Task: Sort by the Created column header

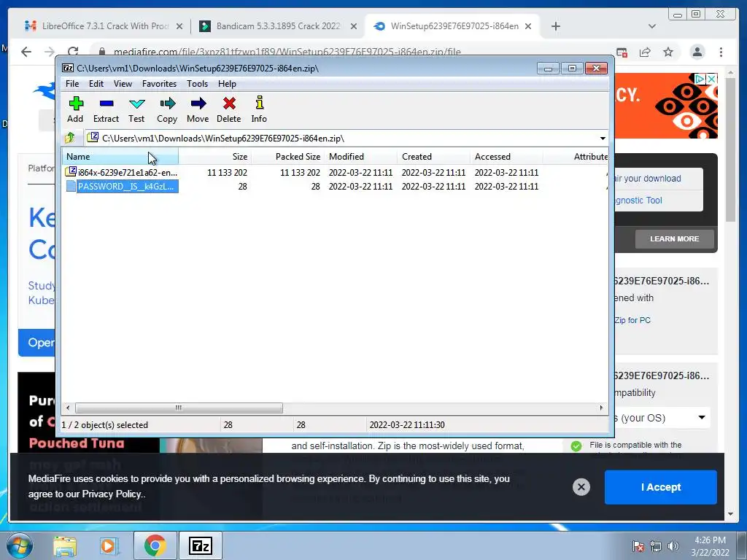Action: click(433, 157)
